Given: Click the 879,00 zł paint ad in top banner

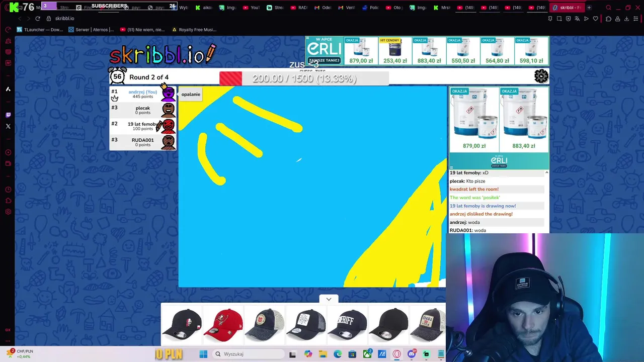Looking at the screenshot, I should click(x=361, y=51).
